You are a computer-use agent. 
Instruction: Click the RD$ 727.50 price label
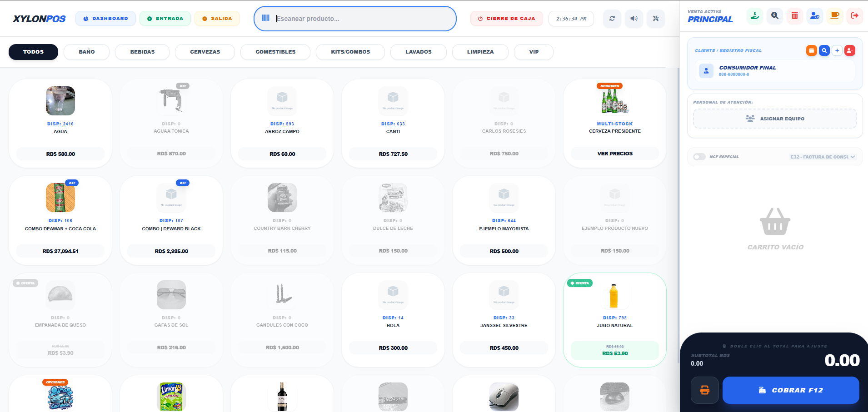coord(393,154)
